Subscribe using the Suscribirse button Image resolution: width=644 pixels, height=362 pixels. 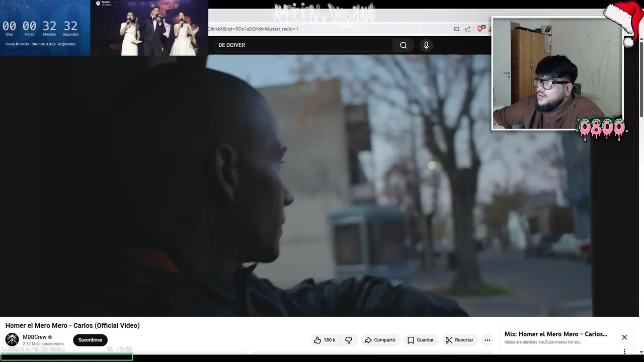90,340
